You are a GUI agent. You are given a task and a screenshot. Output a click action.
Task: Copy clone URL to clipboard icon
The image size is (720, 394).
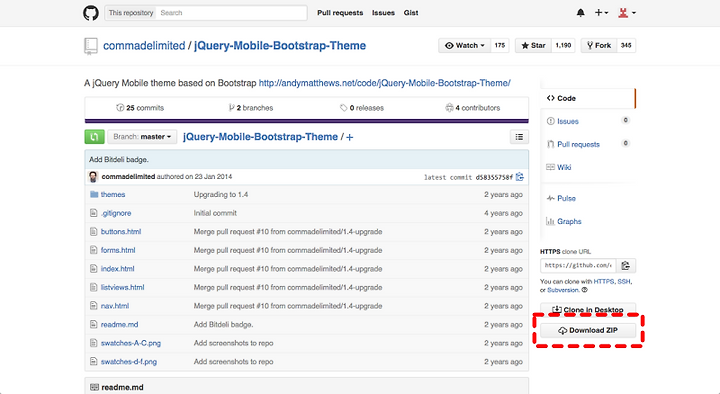click(x=625, y=265)
